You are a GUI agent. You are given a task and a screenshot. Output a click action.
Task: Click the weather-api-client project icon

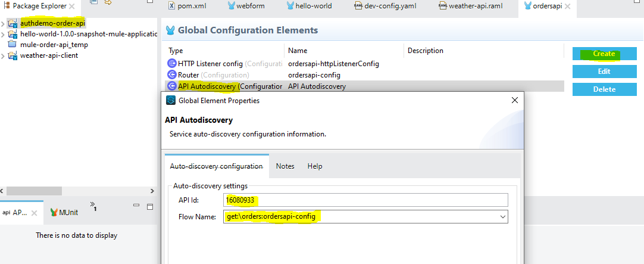(x=12, y=55)
